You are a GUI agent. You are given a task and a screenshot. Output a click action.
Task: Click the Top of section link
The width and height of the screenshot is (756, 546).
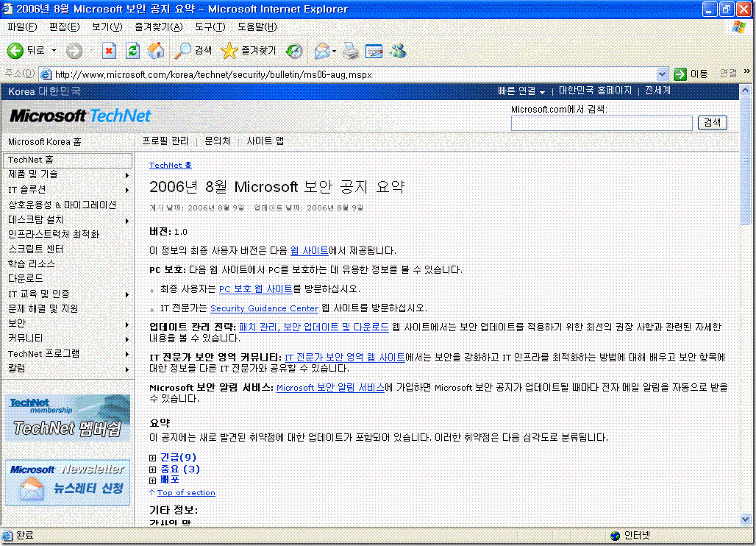(186, 492)
